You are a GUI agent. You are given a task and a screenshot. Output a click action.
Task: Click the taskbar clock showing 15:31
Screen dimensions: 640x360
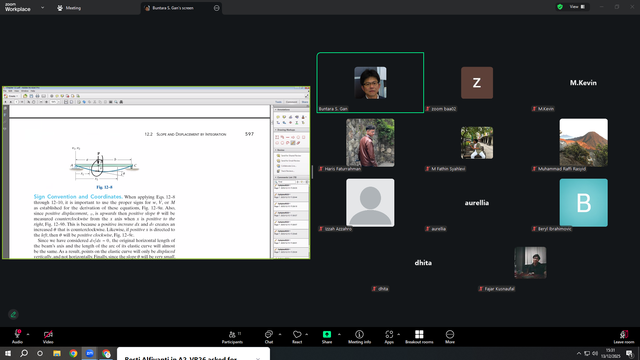click(x=610, y=353)
